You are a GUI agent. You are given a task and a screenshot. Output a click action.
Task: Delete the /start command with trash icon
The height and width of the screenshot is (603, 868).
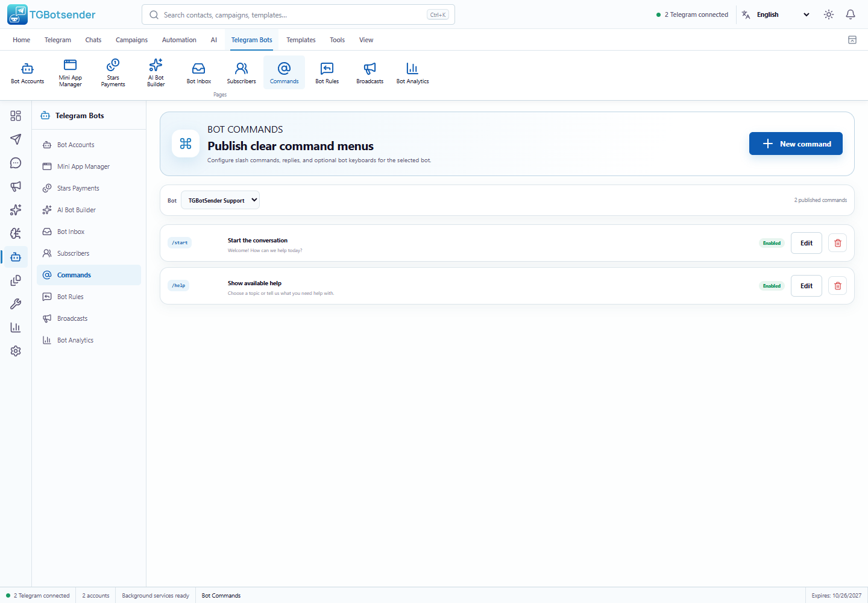838,243
